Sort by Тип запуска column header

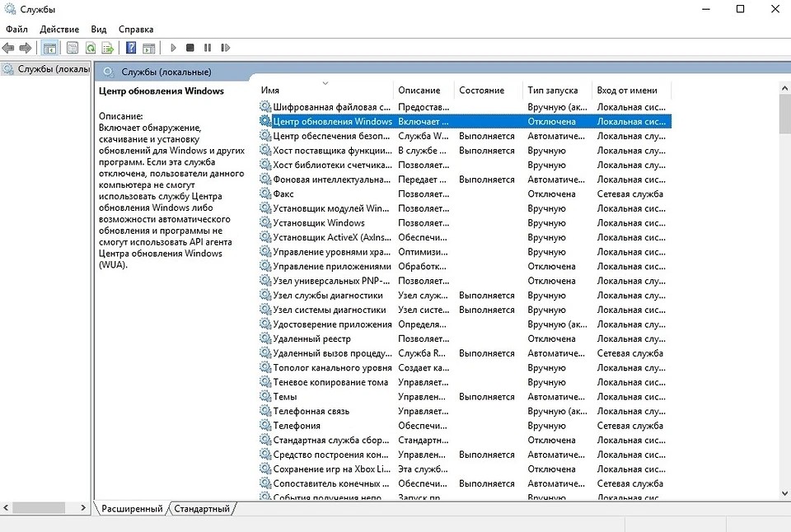[553, 91]
